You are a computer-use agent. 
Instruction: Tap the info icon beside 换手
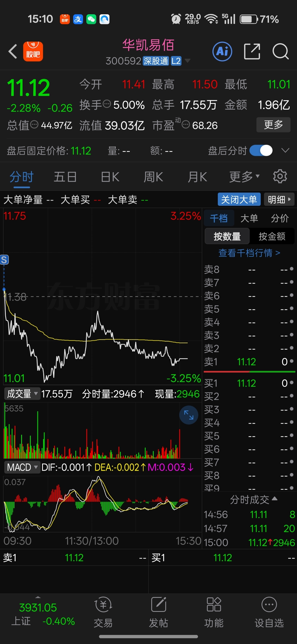107,104
